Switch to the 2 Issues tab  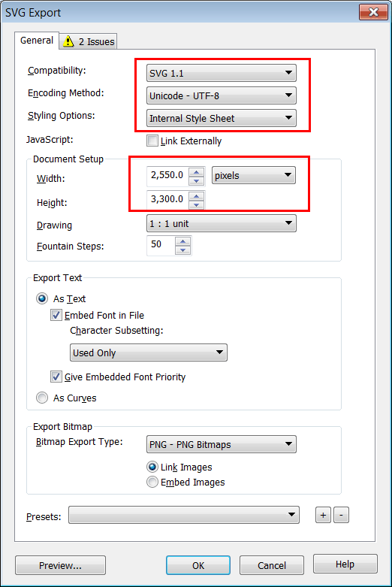[x=89, y=41]
